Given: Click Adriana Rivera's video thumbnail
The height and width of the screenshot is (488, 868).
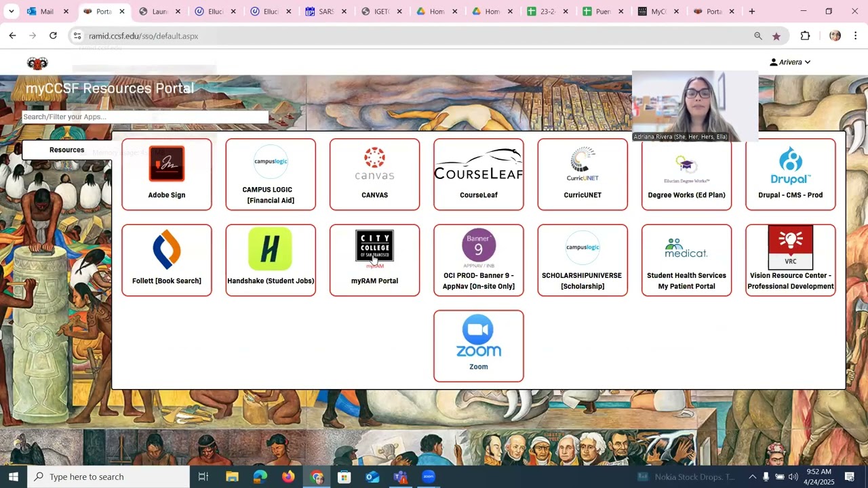Looking at the screenshot, I should tap(695, 106).
